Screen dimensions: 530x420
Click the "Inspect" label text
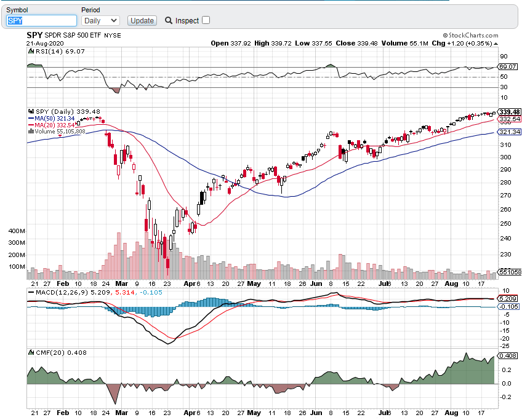coord(187,20)
